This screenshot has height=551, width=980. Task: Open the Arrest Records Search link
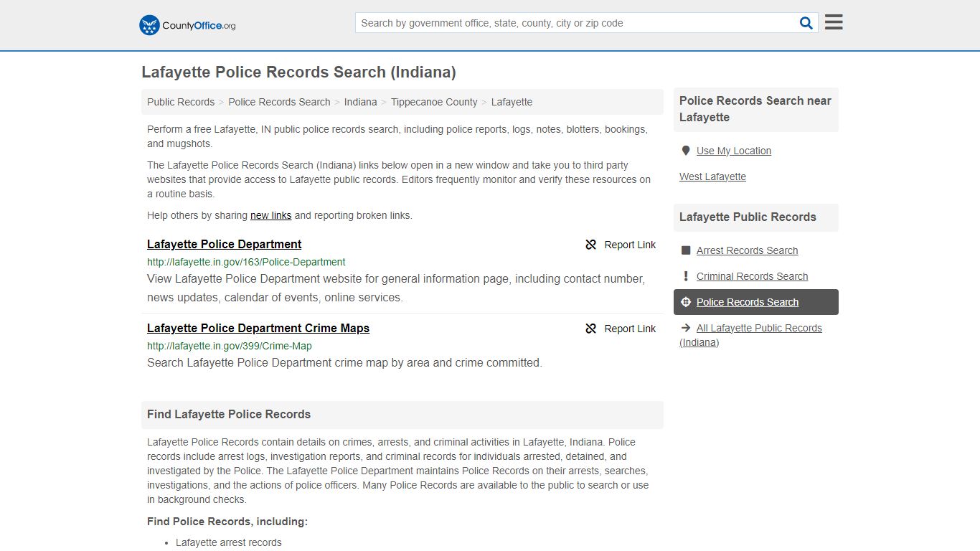pos(747,250)
